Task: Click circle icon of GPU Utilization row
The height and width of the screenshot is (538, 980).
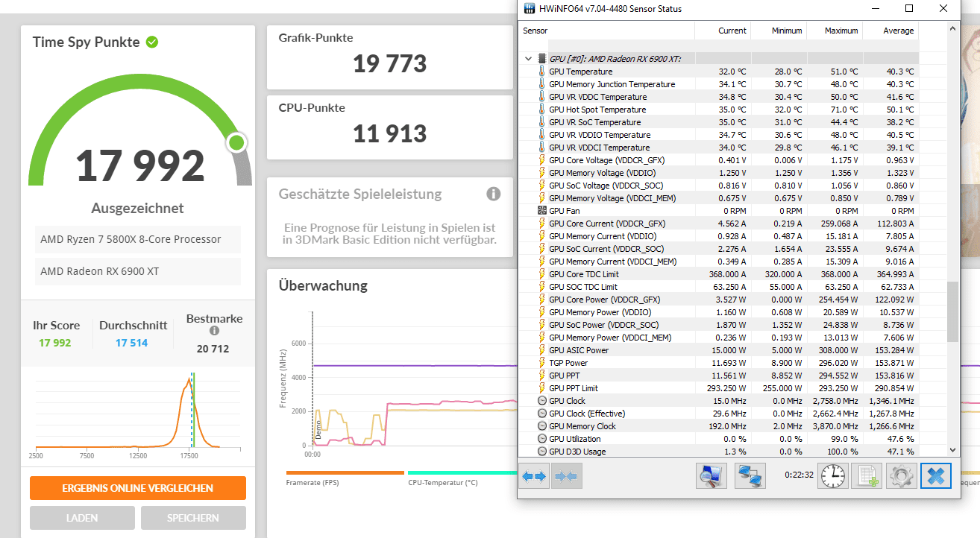Action: coord(542,439)
